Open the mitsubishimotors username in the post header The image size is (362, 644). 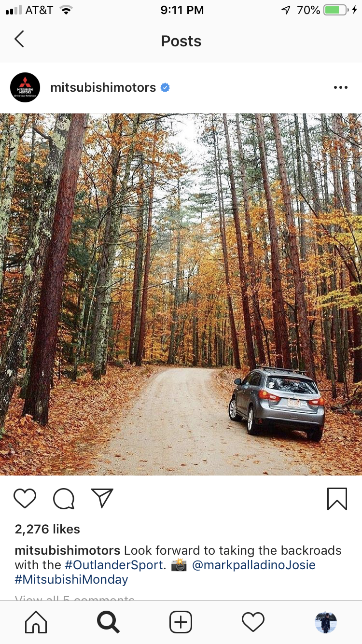coord(103,87)
